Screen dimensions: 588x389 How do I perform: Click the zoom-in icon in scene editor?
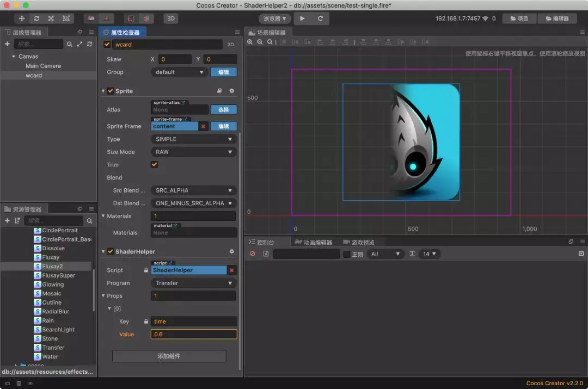click(250, 42)
